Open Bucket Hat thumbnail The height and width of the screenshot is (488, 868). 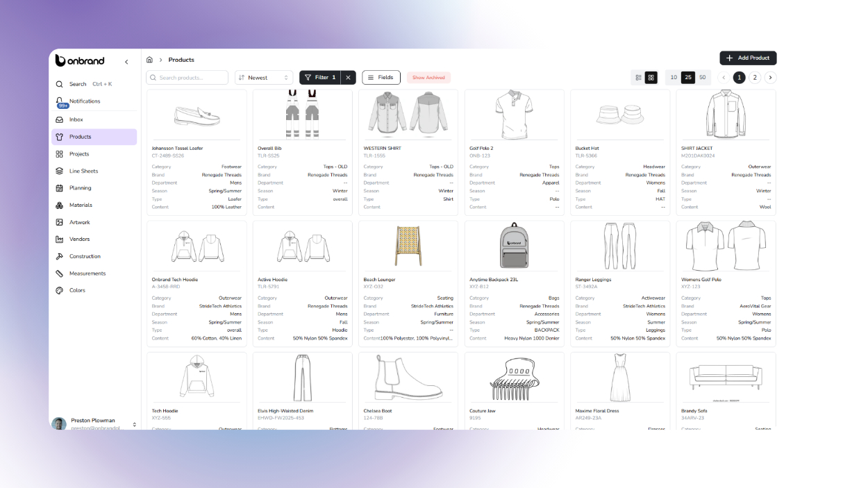620,115
